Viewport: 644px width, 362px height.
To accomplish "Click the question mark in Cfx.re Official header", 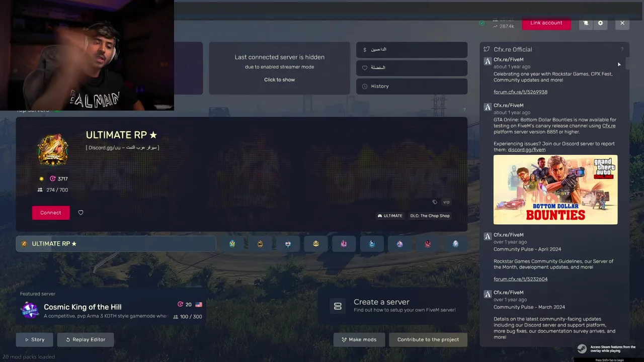I will 622,49.
